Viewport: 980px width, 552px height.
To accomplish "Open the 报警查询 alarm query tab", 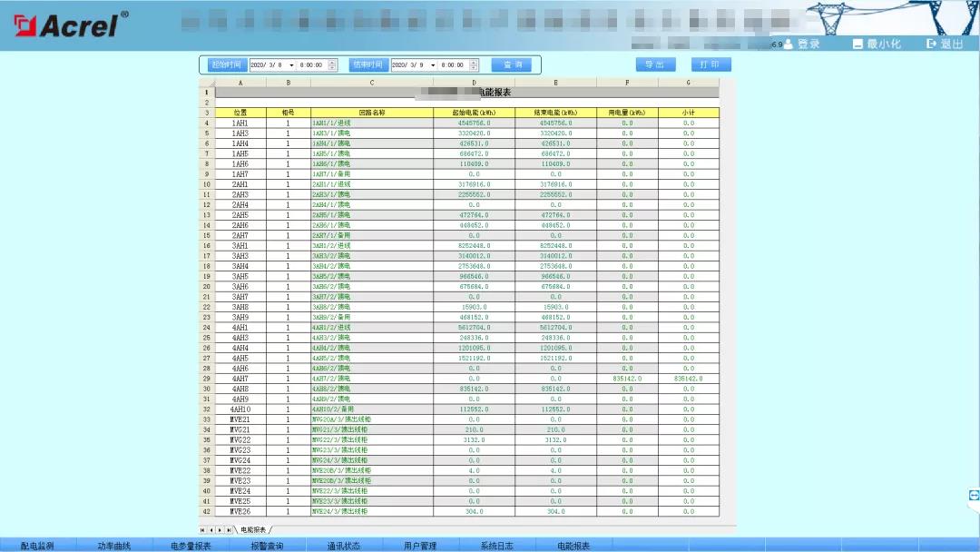I will coord(267,546).
